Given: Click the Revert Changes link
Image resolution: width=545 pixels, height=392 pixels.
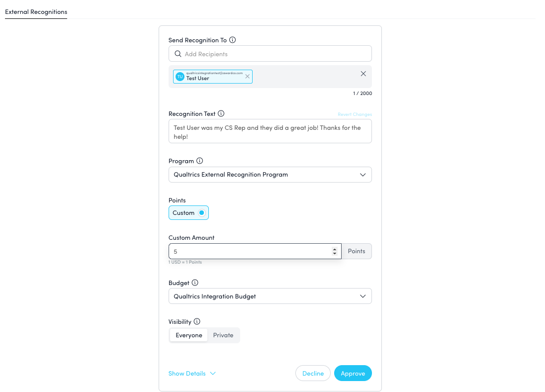Looking at the screenshot, I should click(x=355, y=114).
